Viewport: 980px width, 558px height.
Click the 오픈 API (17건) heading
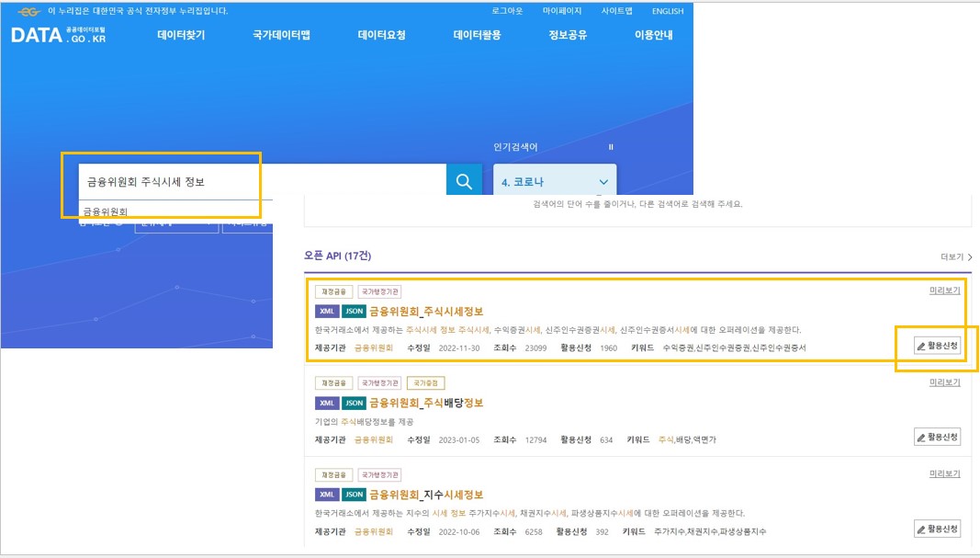(337, 256)
